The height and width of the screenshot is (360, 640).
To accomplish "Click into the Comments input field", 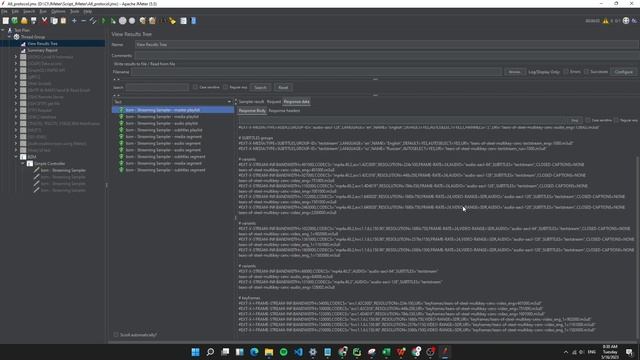I will click(x=387, y=56).
